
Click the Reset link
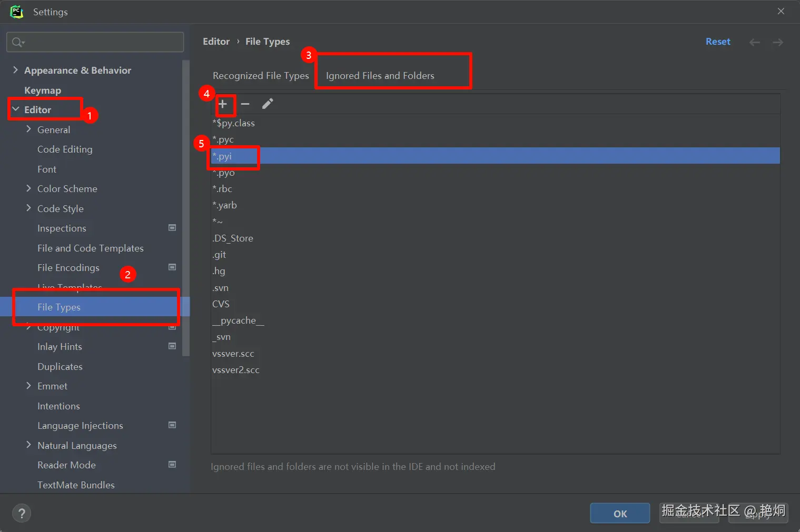718,42
